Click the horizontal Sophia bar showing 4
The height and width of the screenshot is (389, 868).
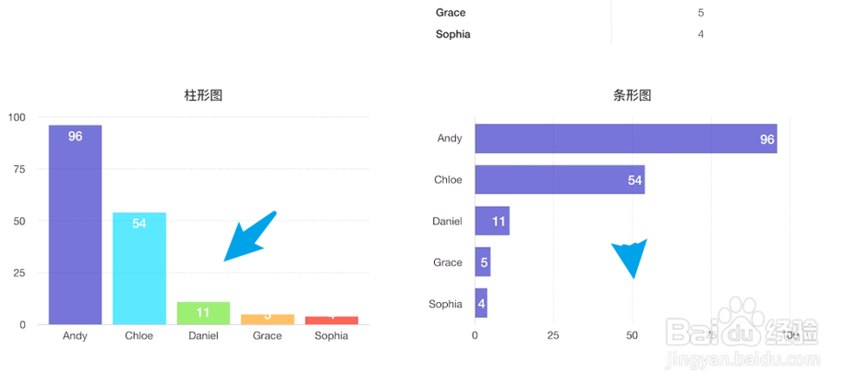480,303
